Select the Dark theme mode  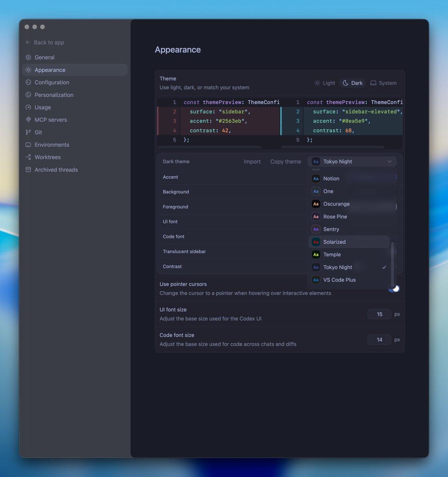click(353, 83)
